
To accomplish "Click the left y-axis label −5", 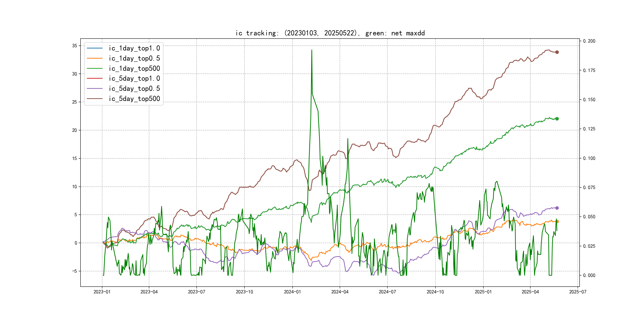I will click(75, 271).
